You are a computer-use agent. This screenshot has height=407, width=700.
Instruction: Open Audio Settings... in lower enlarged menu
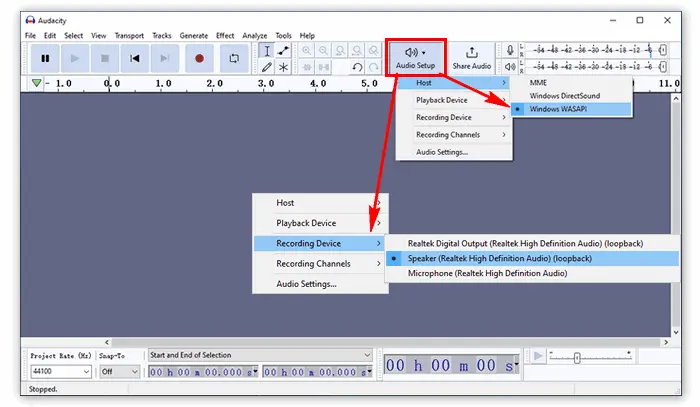tap(321, 284)
